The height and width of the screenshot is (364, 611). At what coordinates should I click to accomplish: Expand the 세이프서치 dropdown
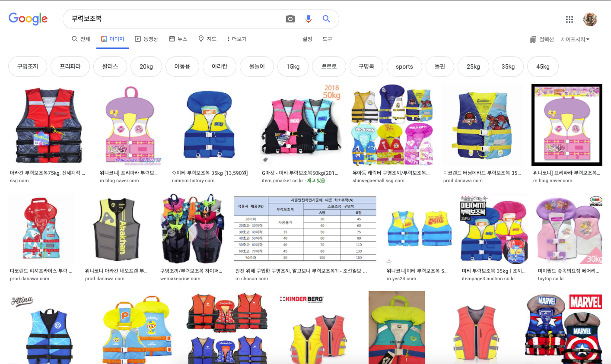tap(575, 39)
